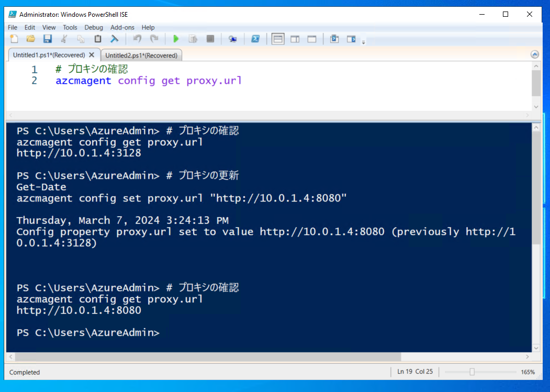Click console output http://10.0.1.4:3128
The height and width of the screenshot is (392, 550).
tap(78, 153)
